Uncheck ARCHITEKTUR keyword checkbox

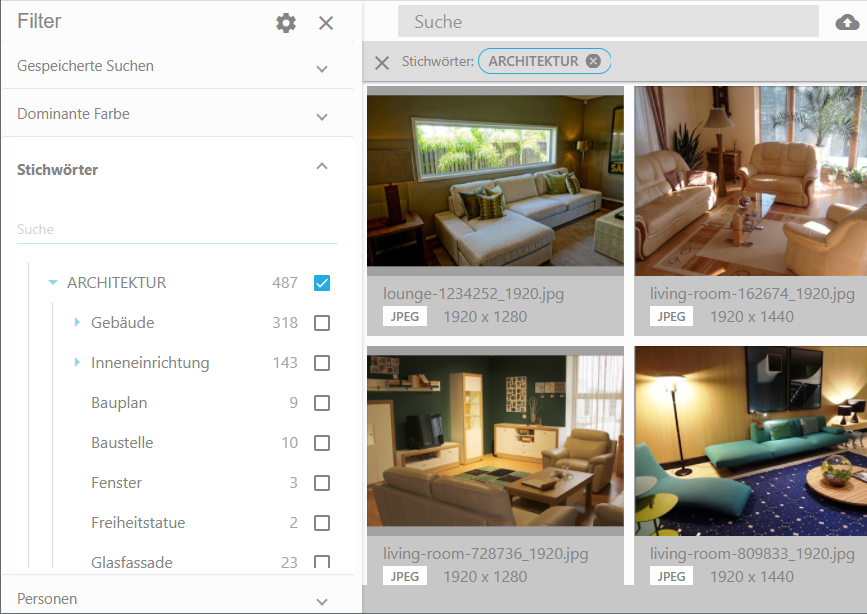322,283
